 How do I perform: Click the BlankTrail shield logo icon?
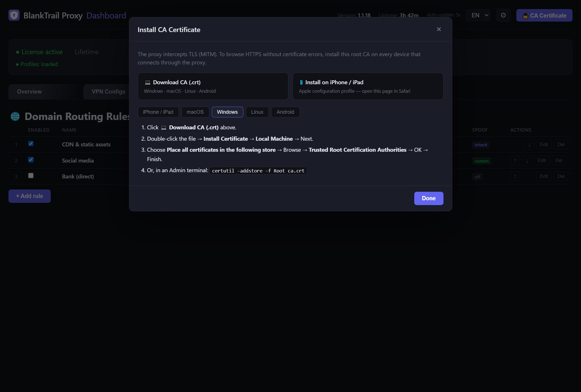[x=14, y=15]
